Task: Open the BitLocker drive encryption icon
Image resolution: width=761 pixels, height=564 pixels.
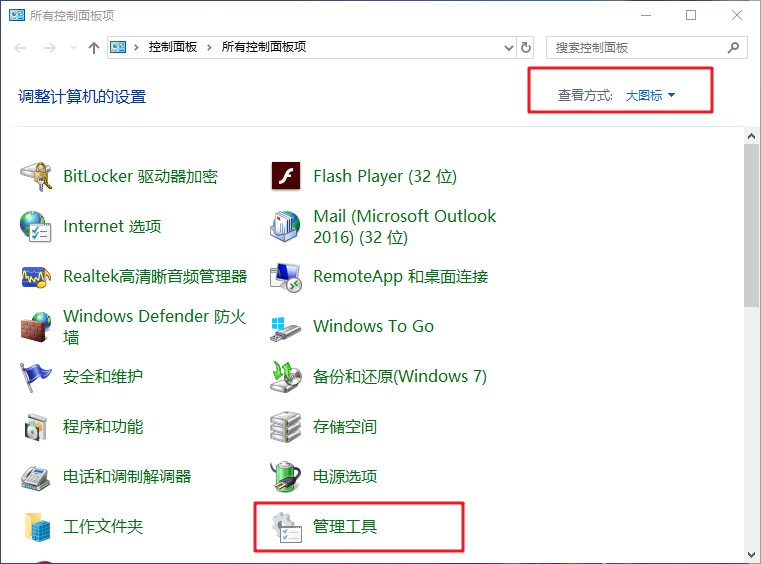Action: (36, 176)
